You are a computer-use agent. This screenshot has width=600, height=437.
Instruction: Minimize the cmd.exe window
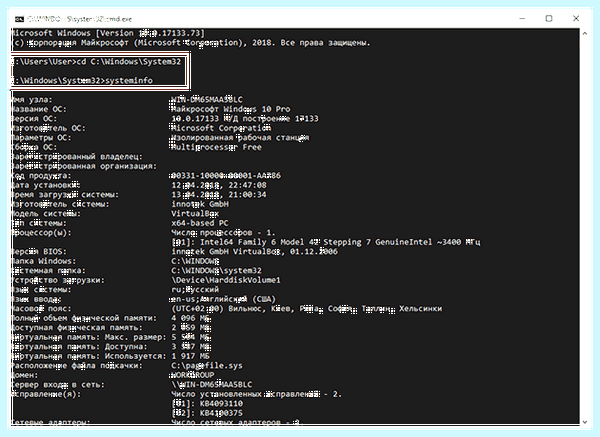point(522,18)
